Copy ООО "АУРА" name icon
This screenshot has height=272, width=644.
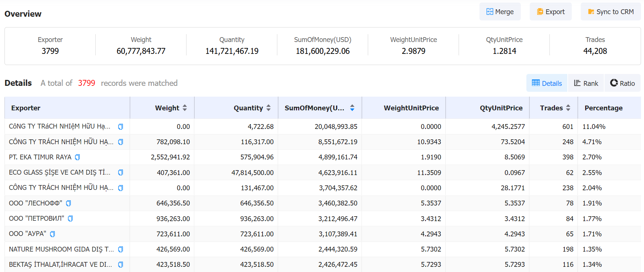point(52,234)
